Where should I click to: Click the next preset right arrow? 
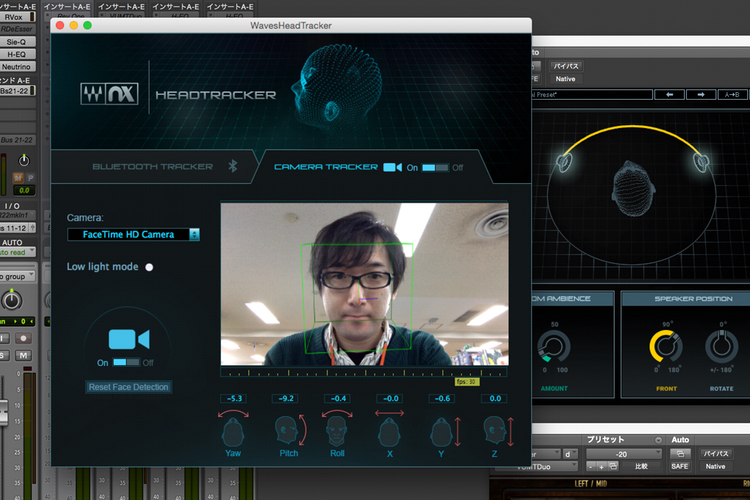pos(701,94)
